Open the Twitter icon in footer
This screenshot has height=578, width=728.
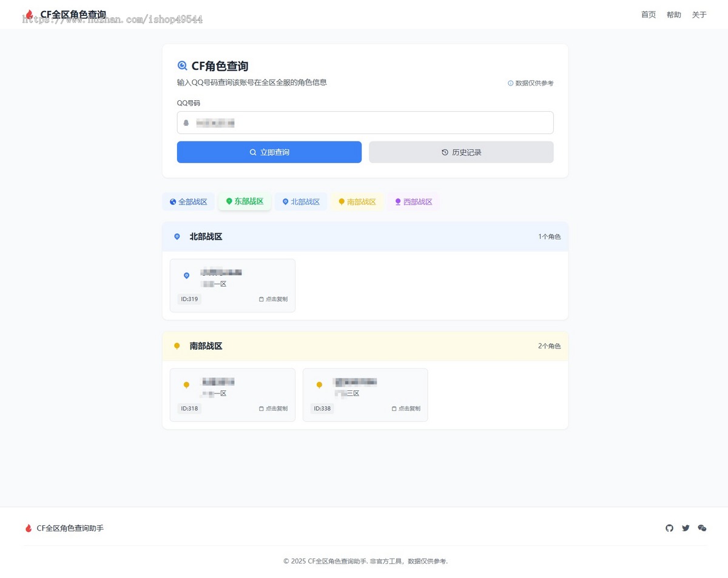pos(686,528)
